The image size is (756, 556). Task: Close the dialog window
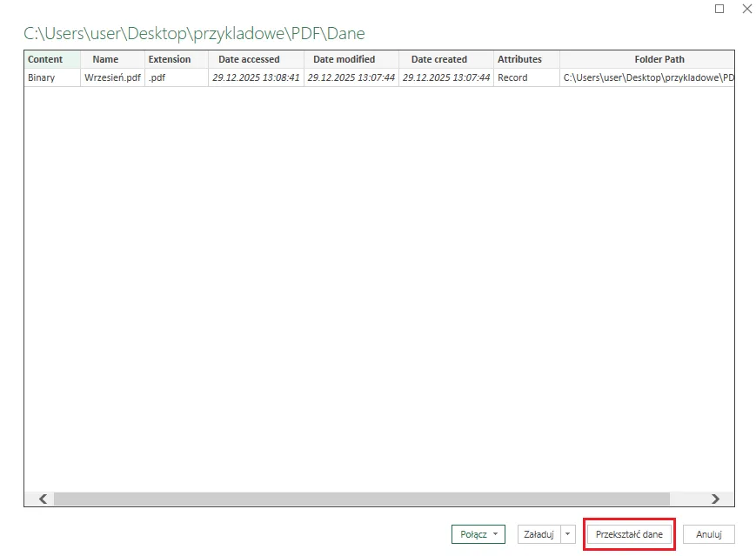pyautogui.click(x=746, y=9)
